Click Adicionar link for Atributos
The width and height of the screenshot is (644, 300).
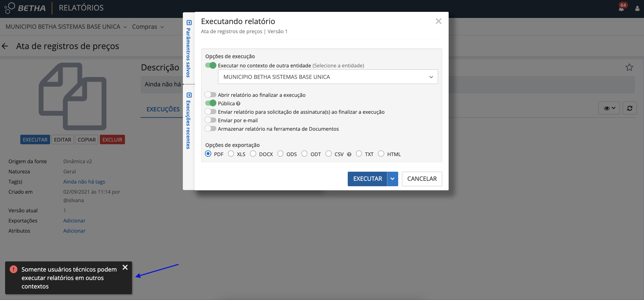point(74,231)
